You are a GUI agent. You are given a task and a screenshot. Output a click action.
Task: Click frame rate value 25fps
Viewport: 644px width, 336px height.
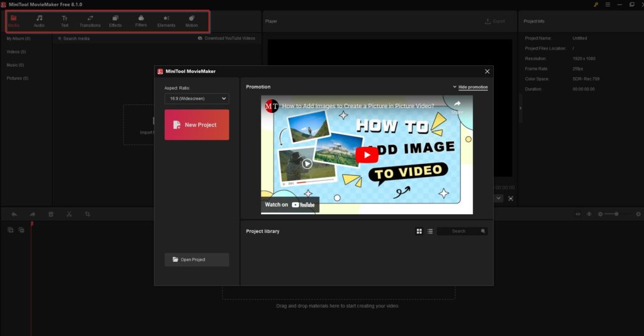pyautogui.click(x=577, y=69)
